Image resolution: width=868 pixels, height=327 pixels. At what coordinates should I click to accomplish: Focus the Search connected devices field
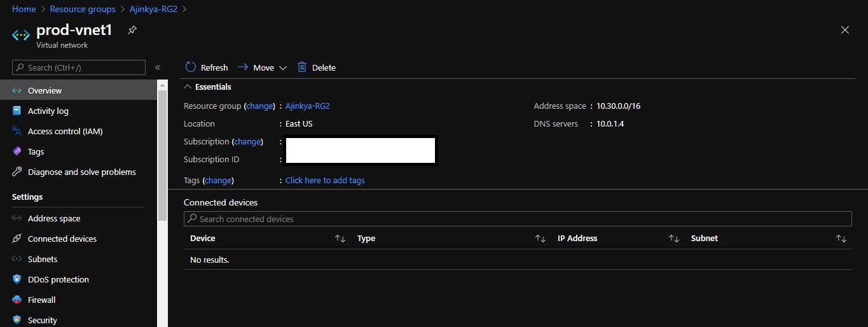click(x=518, y=219)
